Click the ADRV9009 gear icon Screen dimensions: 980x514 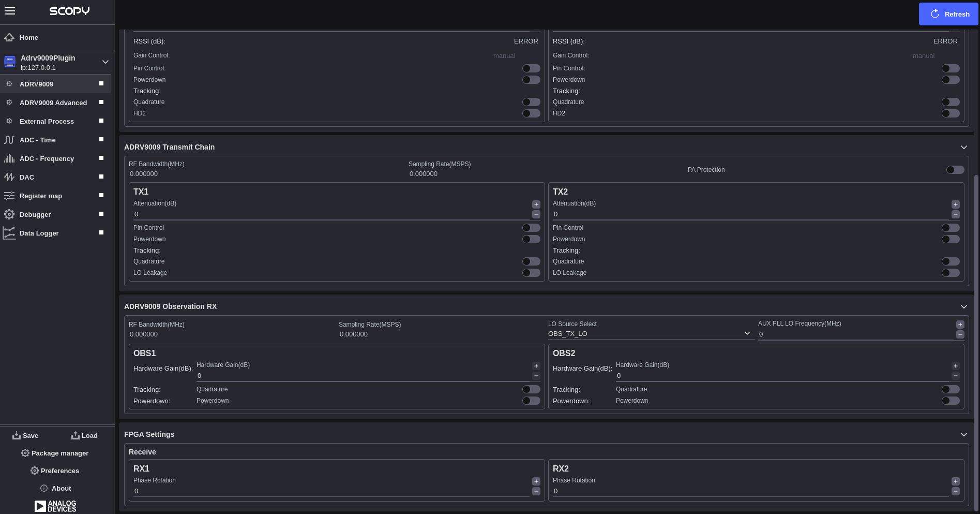tap(9, 84)
